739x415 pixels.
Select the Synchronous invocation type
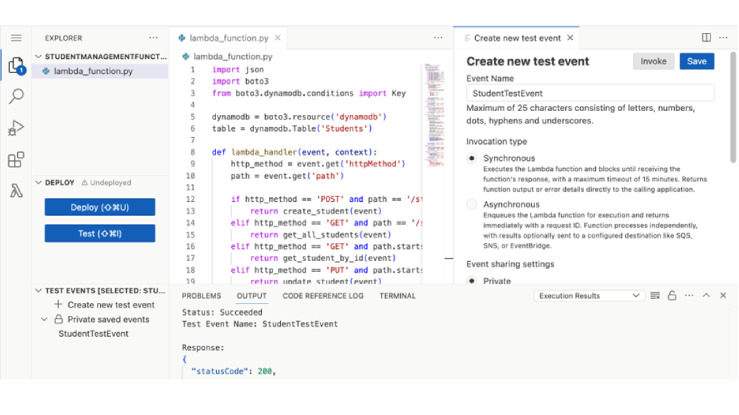click(472, 158)
